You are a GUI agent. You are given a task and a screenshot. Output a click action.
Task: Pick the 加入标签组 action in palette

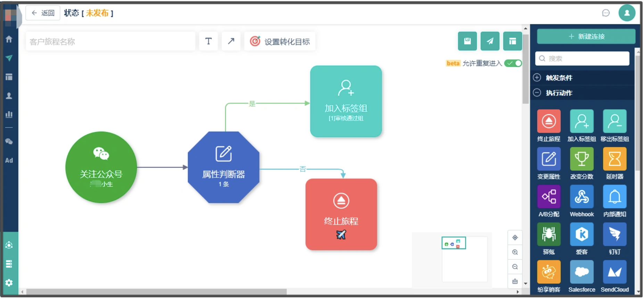tap(582, 121)
